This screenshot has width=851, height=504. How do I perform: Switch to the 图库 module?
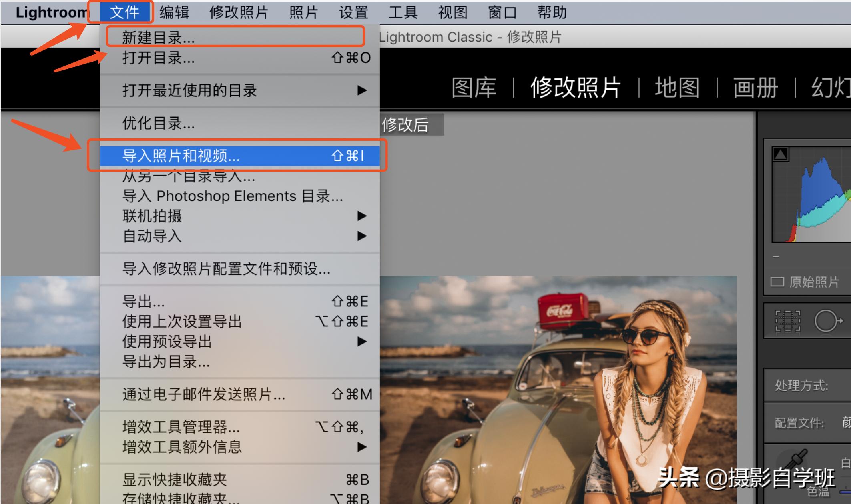point(474,87)
